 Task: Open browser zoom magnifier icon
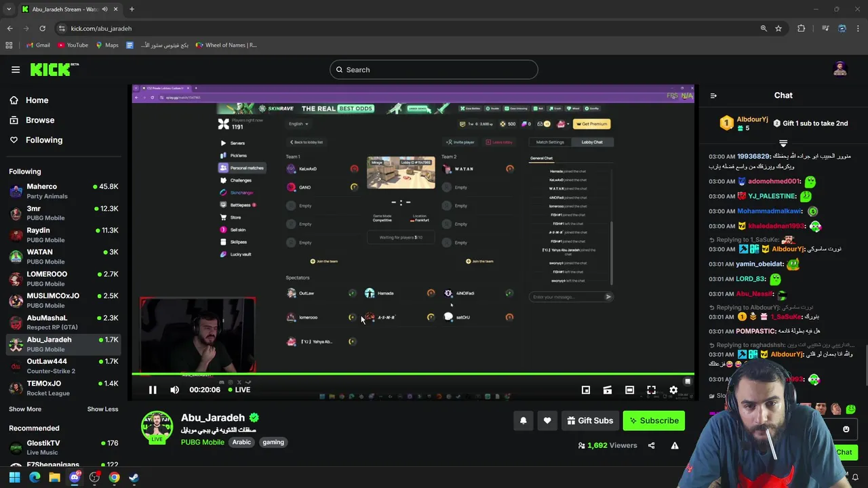coord(764,28)
